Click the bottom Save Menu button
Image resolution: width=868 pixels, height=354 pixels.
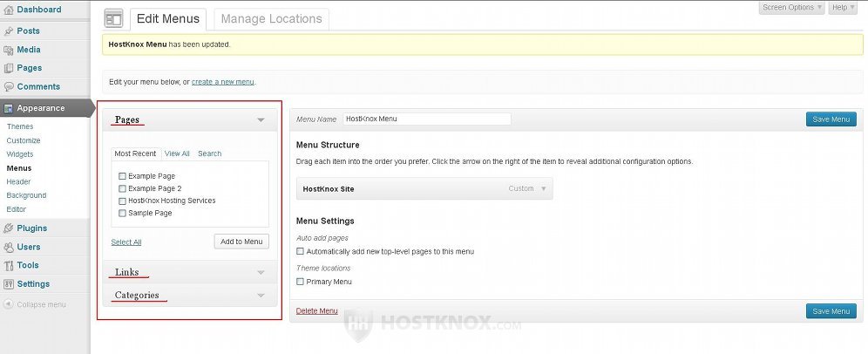[x=831, y=311]
